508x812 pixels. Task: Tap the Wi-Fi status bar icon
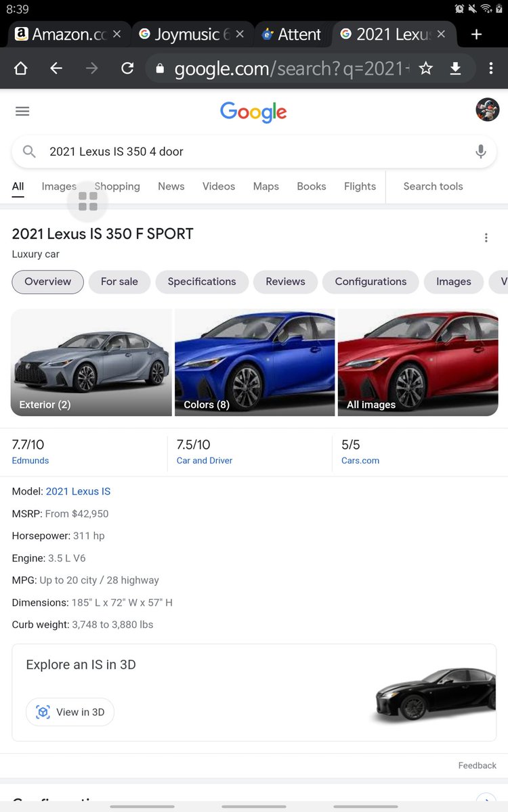[x=486, y=9]
